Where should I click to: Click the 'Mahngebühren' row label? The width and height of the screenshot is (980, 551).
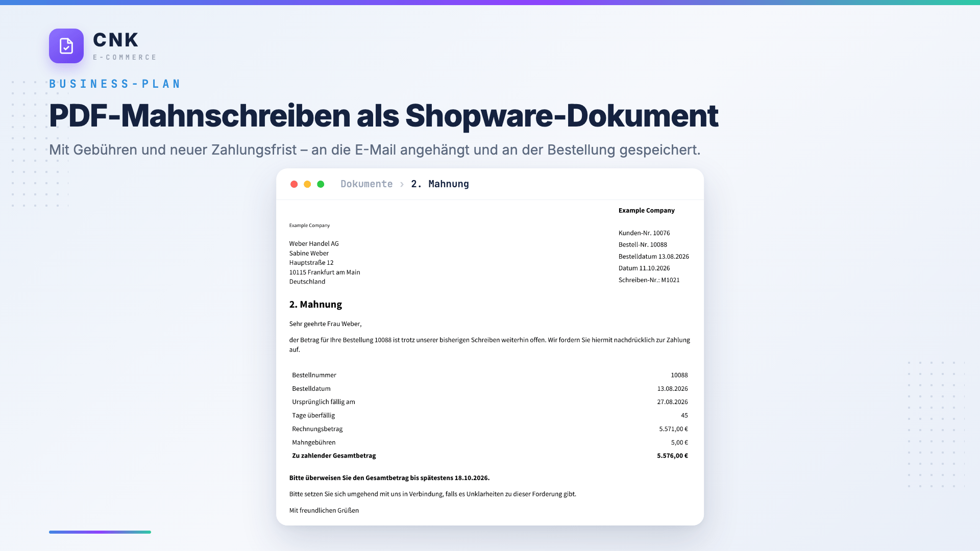(x=314, y=442)
